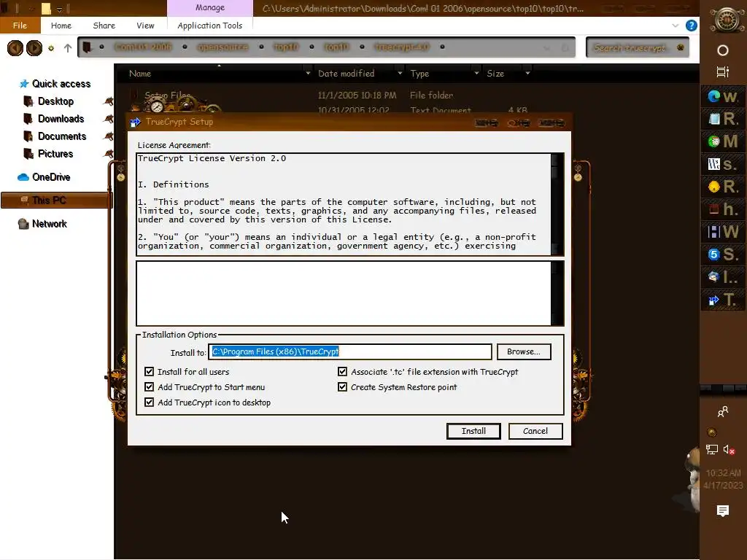
Task: Open Name column filter dropdown
Action: pos(308,74)
